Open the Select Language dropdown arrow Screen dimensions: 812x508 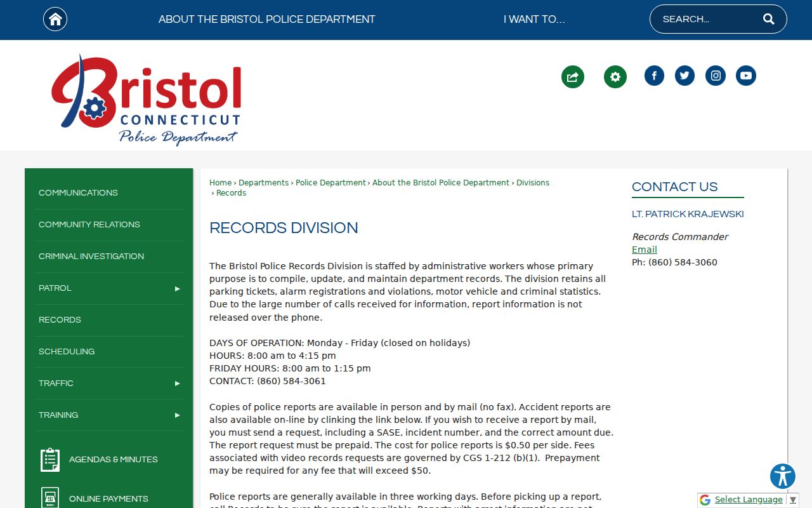coord(793,500)
